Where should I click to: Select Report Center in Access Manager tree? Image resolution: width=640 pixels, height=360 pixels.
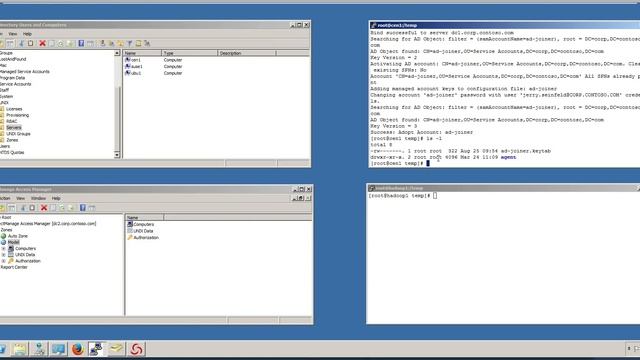[14, 267]
